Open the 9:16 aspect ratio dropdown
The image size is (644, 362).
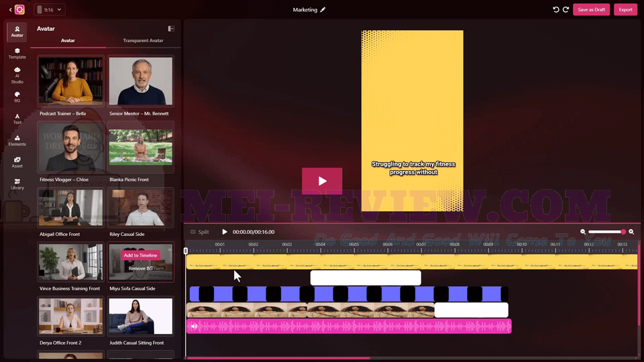pos(49,9)
